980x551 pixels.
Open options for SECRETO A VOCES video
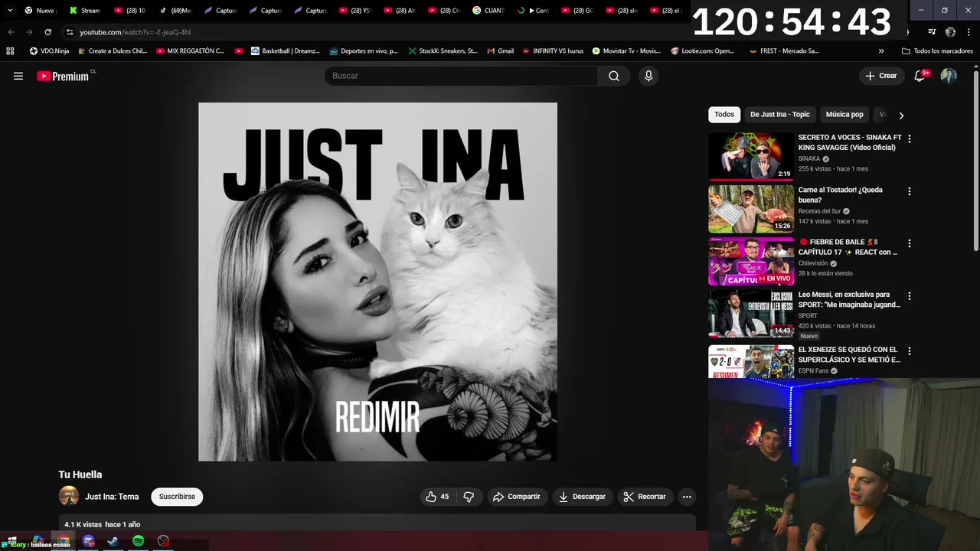pos(910,139)
